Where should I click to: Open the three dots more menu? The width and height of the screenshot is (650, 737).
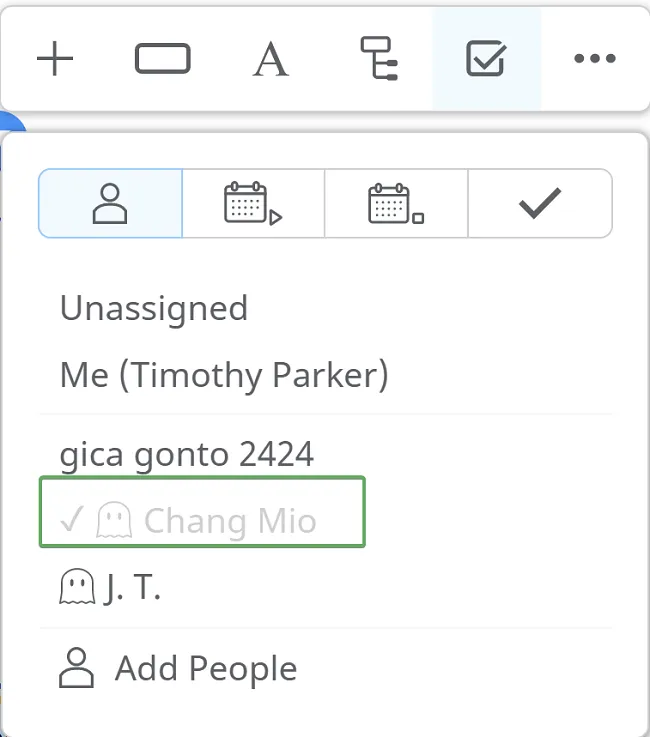594,60
